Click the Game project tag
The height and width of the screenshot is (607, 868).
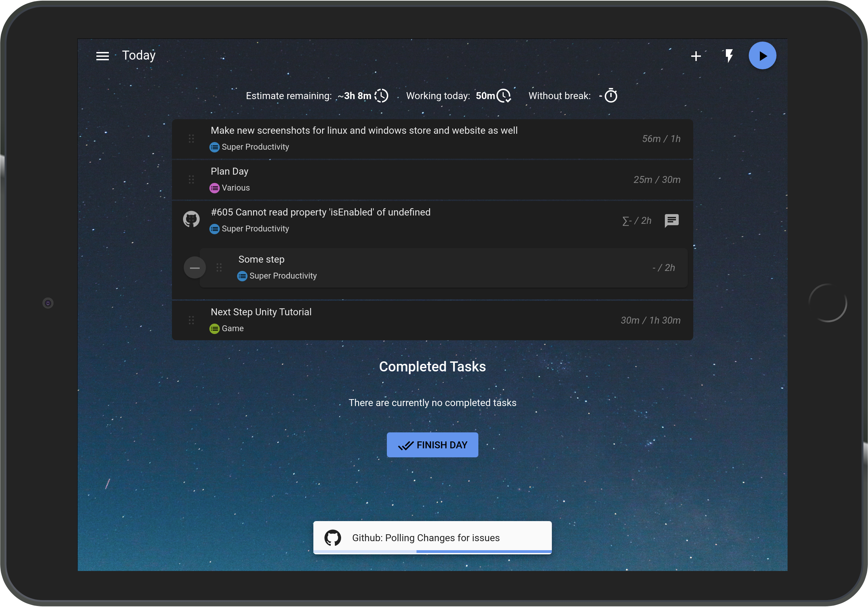pyautogui.click(x=227, y=328)
